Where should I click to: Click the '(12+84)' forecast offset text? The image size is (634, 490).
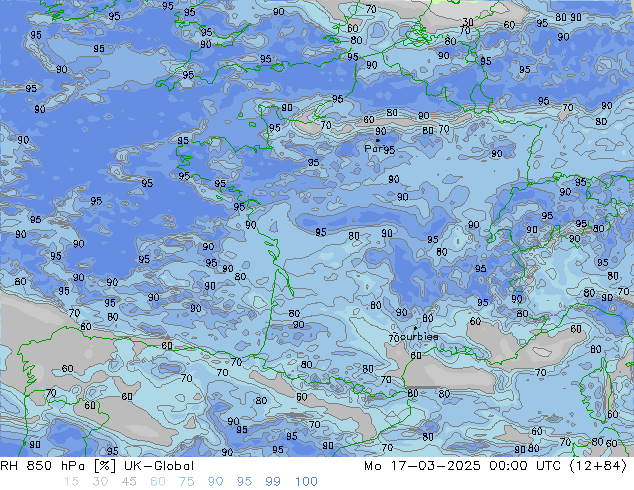[598, 466]
